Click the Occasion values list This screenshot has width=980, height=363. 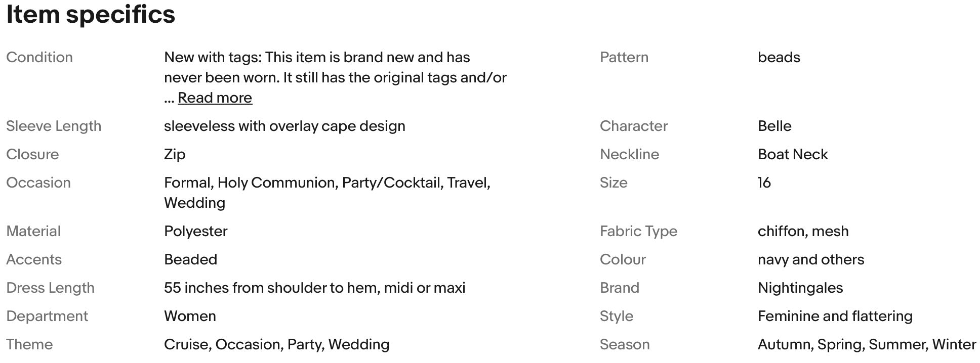point(327,193)
